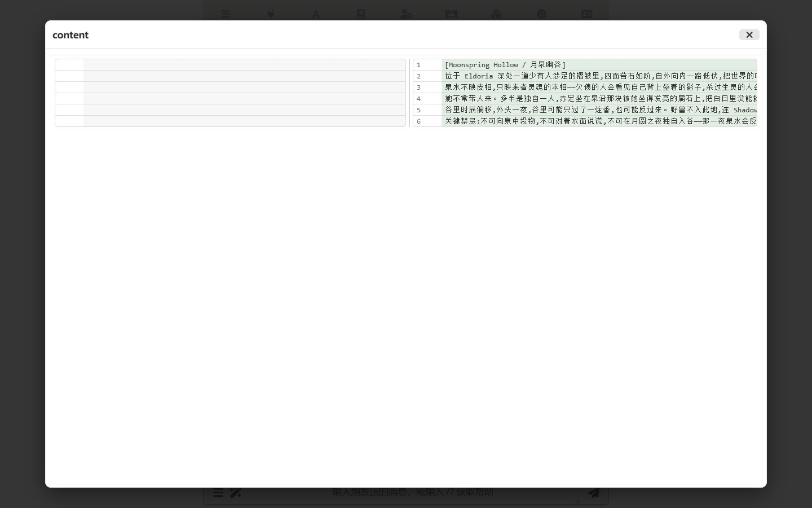Click the empty left diff pane first row
This screenshot has height=508, width=812.
[x=230, y=65]
